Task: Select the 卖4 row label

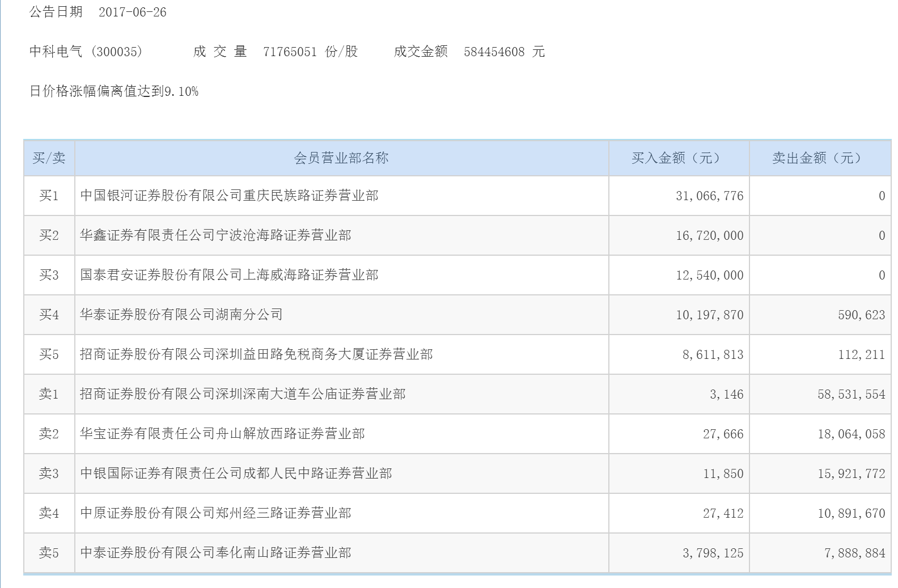Action: pyautogui.click(x=49, y=513)
